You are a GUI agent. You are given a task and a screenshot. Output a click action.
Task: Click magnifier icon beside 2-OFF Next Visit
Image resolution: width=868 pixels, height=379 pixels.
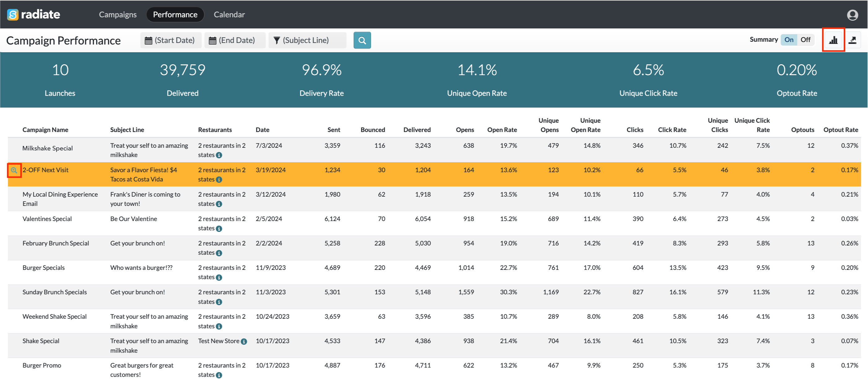pyautogui.click(x=14, y=170)
